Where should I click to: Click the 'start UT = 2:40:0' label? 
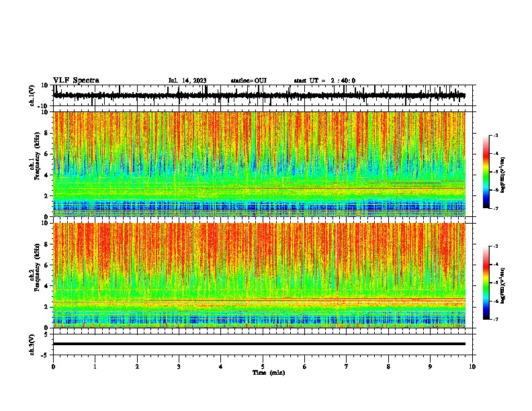(324, 81)
